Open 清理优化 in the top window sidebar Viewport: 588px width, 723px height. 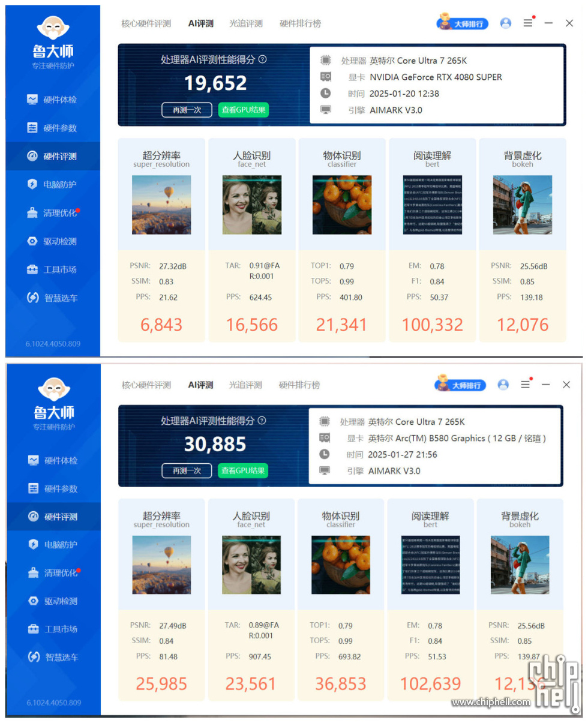tap(52, 213)
